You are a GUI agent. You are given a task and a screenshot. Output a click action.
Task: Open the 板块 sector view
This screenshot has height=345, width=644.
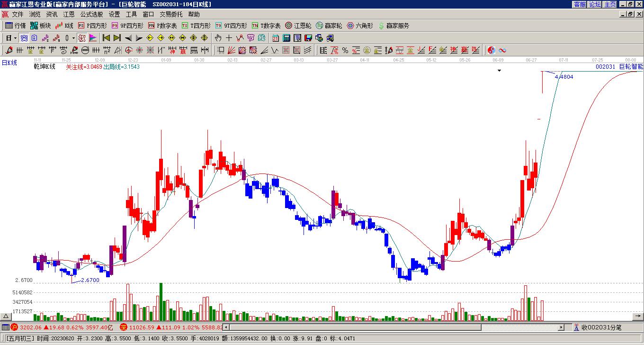(40, 26)
